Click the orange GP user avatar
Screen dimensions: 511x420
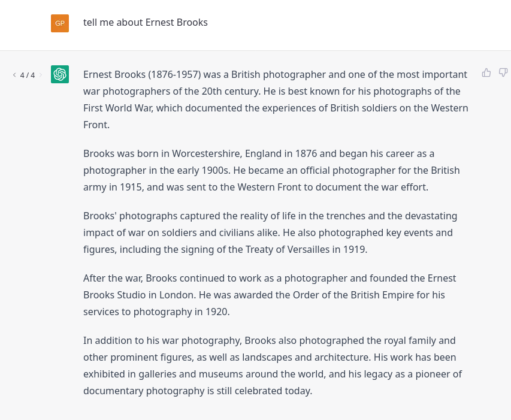(x=60, y=23)
